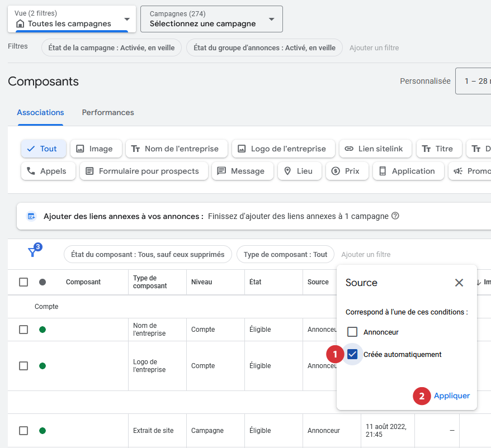This screenshot has width=491, height=448.
Task: Open the État du composant filter chip
Action: click(148, 254)
